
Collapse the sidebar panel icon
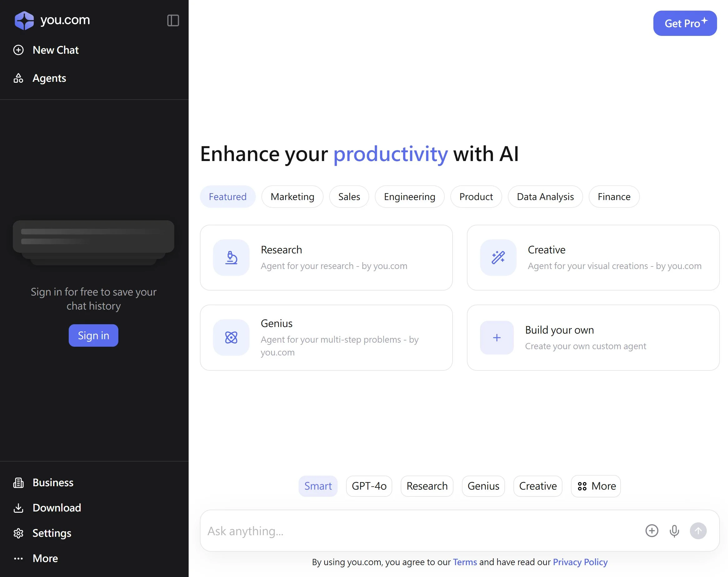173,21
